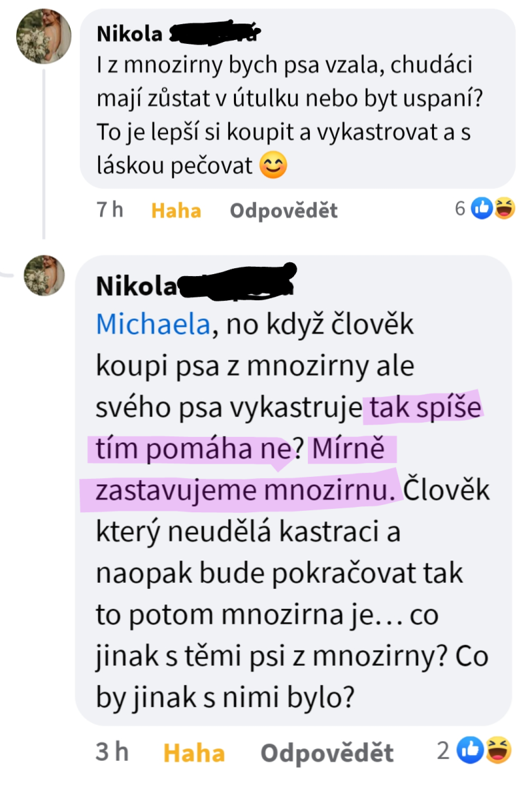532x785 pixels.
Task: Click the smiling emoji ending the first comment
Action: click(273, 165)
